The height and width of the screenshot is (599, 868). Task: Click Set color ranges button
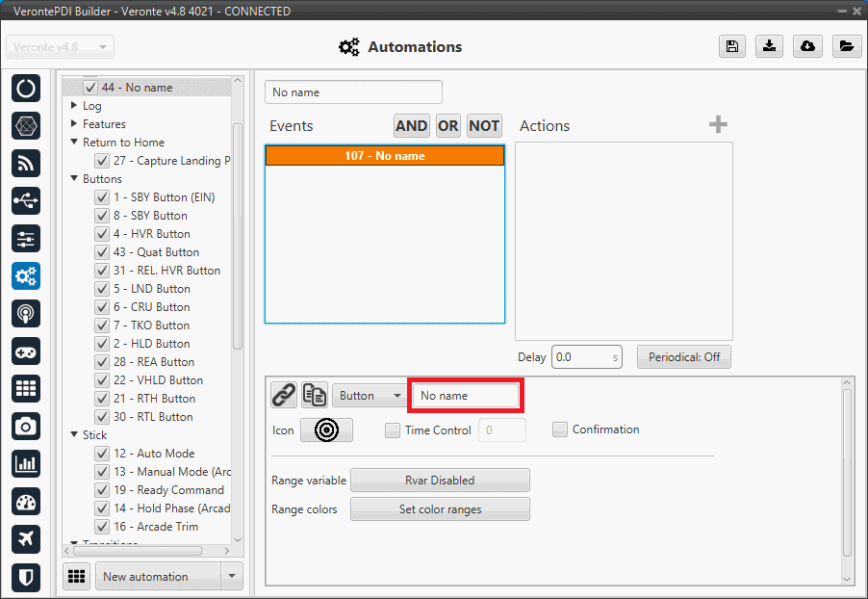pyautogui.click(x=440, y=509)
